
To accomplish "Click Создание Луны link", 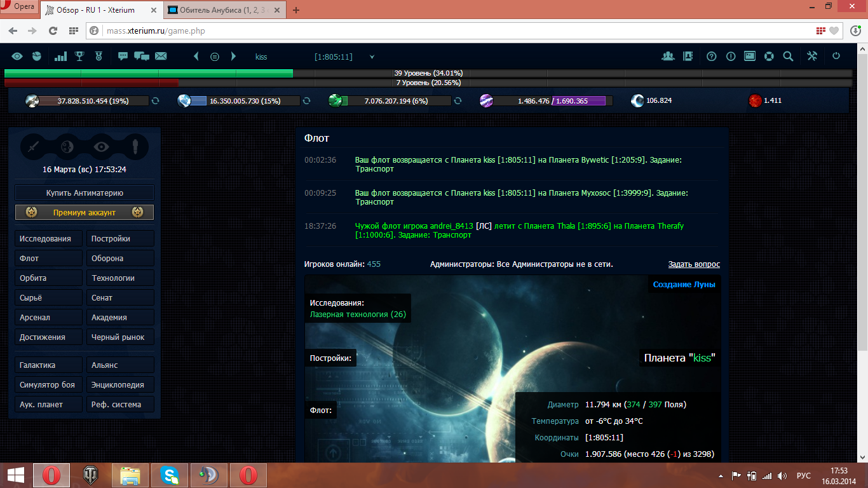I will (x=684, y=285).
